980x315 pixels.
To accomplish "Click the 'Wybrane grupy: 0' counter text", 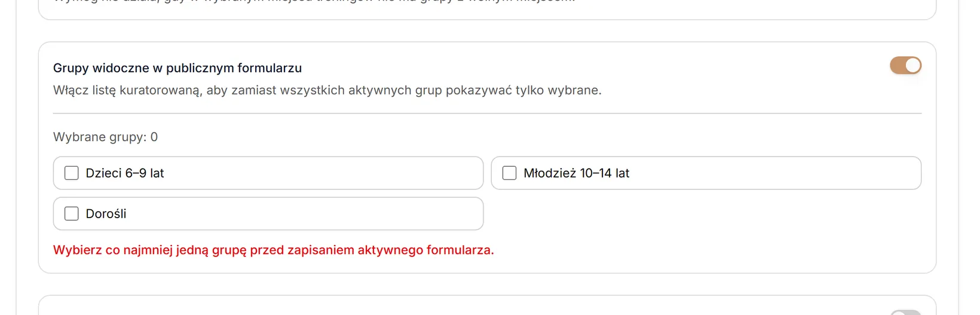I will pos(106,137).
